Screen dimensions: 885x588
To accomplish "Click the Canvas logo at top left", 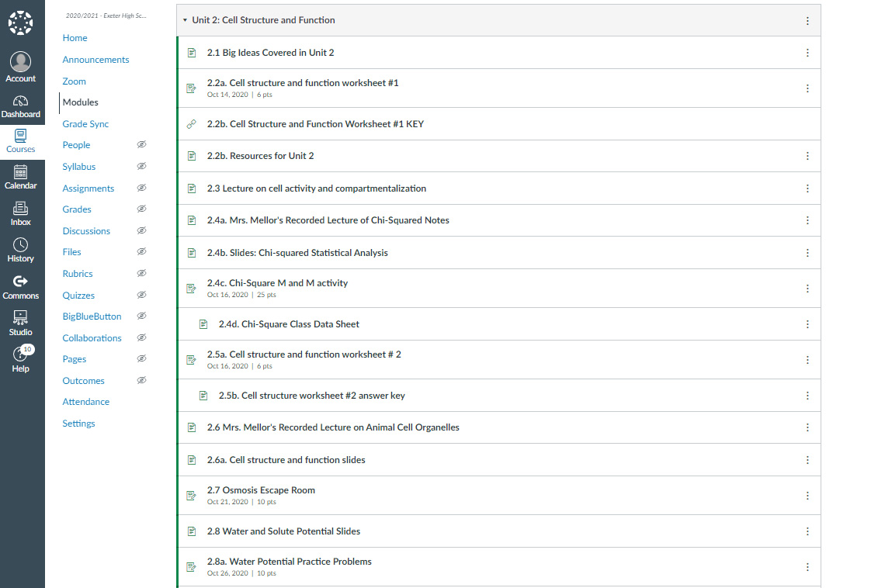I will coord(21,22).
